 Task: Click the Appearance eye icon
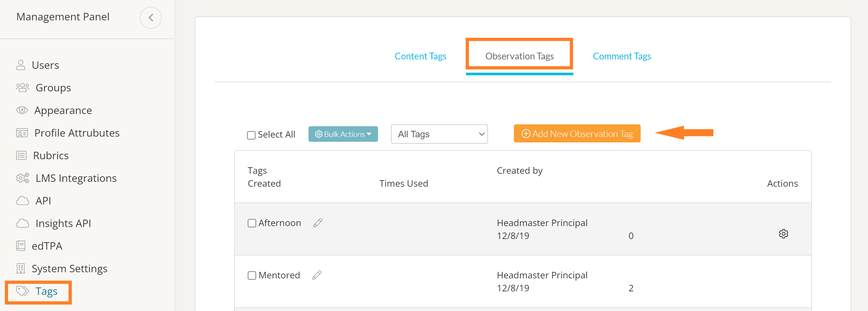point(22,110)
